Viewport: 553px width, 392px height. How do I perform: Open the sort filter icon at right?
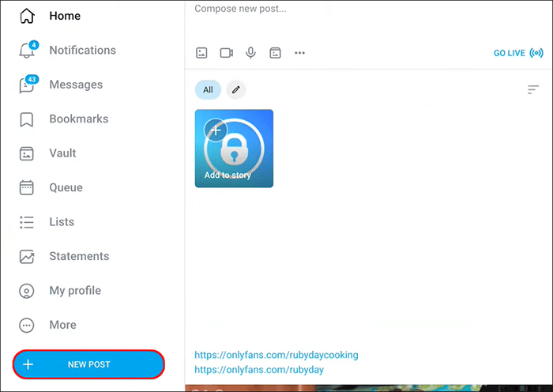[x=533, y=90]
